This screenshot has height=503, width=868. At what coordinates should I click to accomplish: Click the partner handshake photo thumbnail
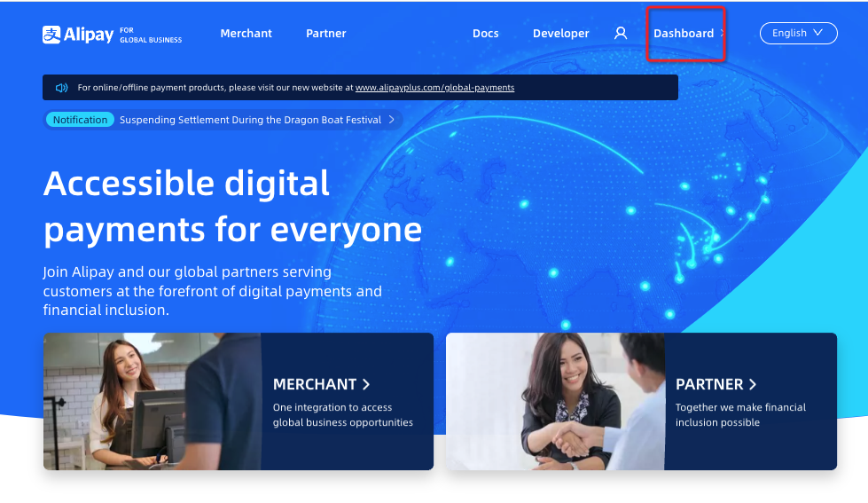coord(555,402)
